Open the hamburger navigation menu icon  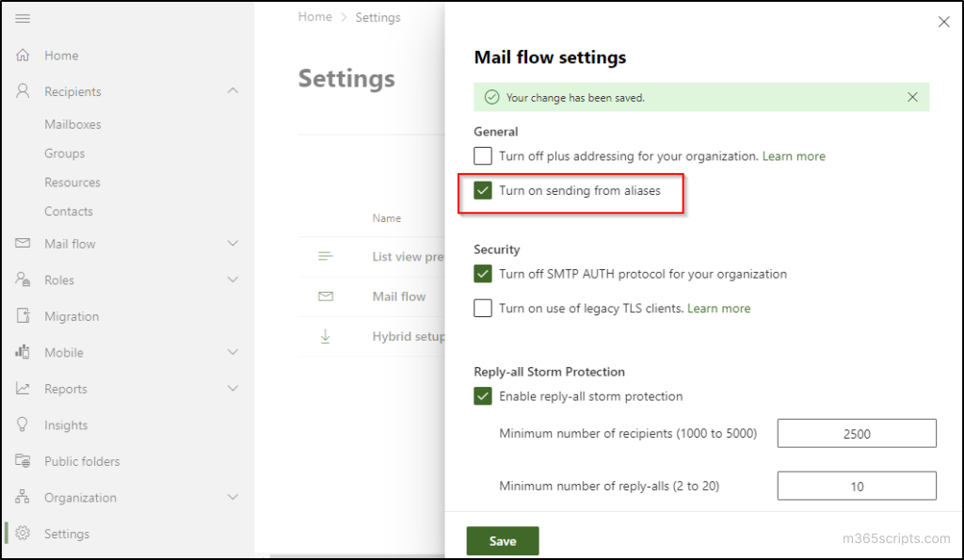tap(23, 19)
